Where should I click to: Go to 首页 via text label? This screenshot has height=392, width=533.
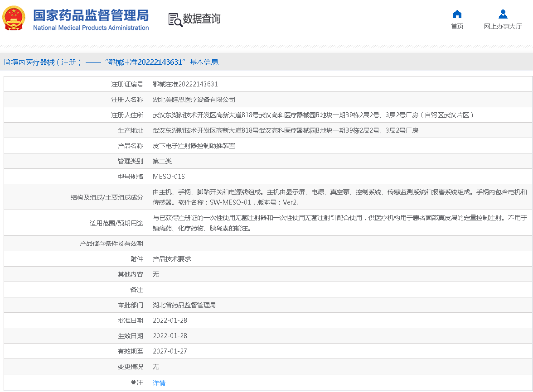(x=457, y=26)
